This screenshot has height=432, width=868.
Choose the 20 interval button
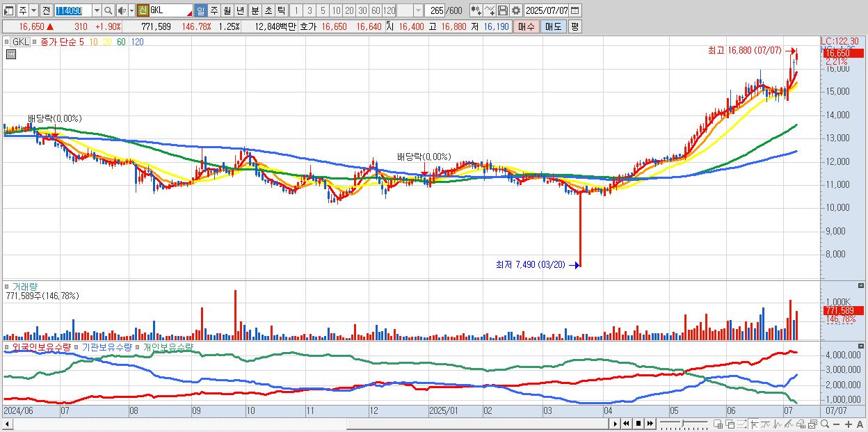(x=349, y=10)
